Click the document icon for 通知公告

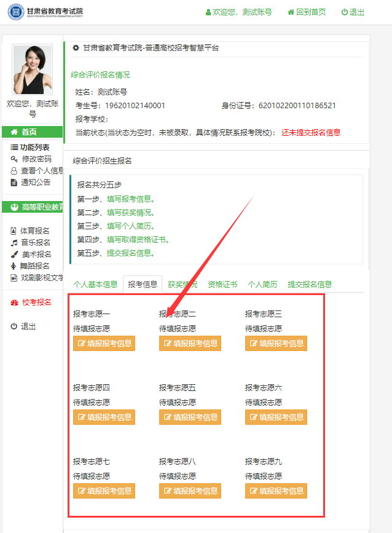pyautogui.click(x=14, y=183)
